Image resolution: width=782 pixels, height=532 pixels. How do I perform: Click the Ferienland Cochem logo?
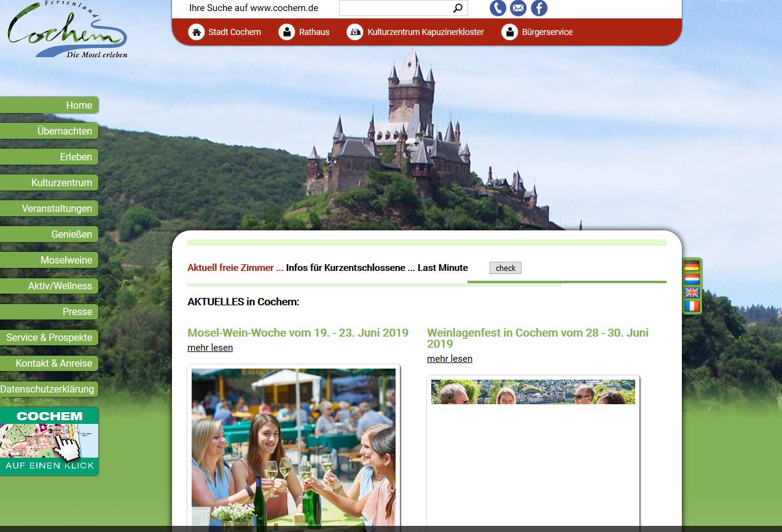[x=68, y=31]
